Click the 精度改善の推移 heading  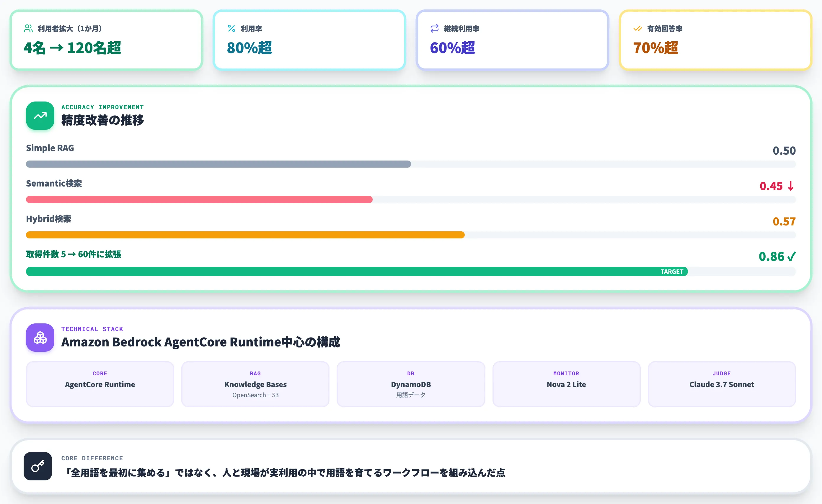pyautogui.click(x=102, y=120)
